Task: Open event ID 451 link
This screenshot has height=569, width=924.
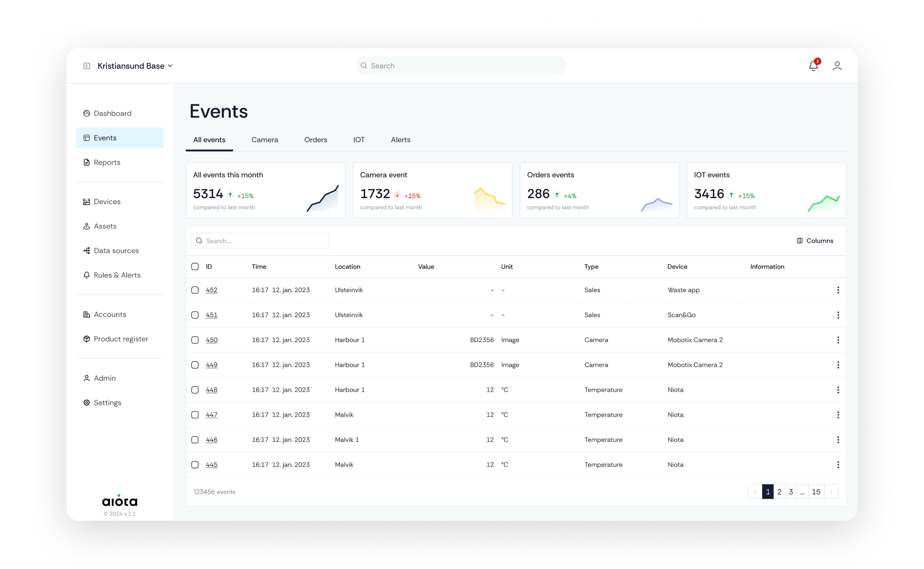Action: 211,315
